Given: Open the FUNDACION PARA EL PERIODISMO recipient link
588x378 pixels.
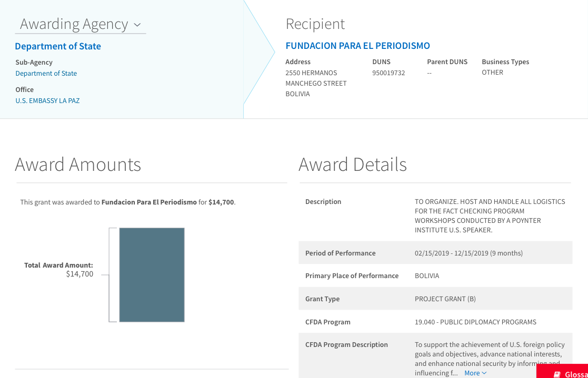Looking at the screenshot, I should pyautogui.click(x=357, y=46).
